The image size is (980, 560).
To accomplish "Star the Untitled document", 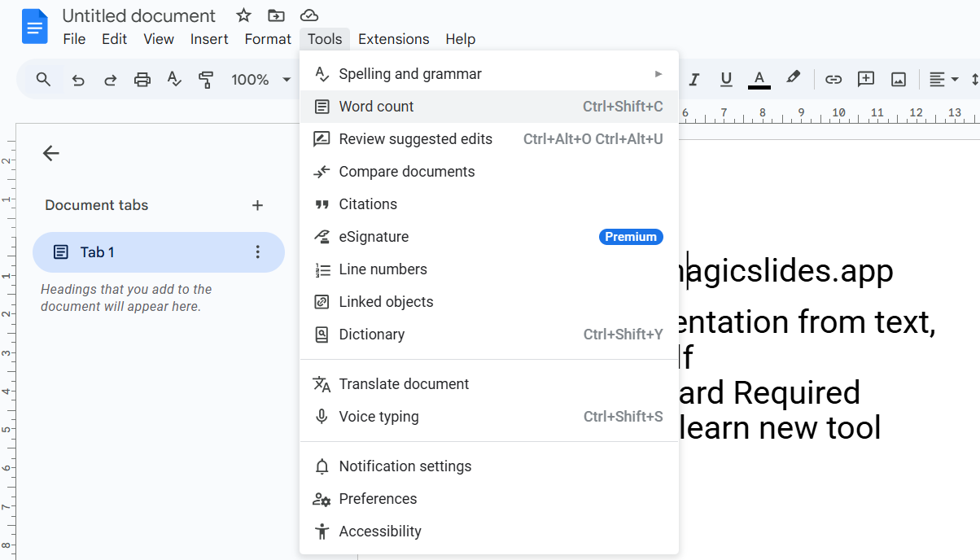I will [243, 15].
